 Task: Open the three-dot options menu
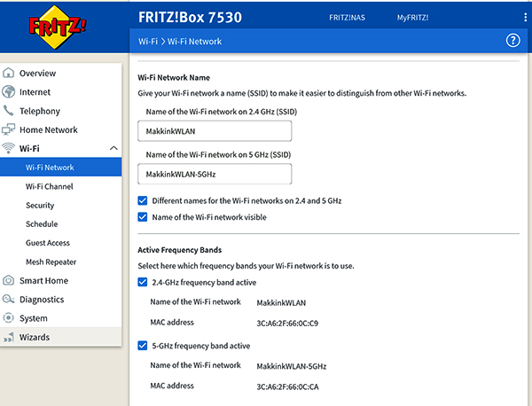point(525,18)
